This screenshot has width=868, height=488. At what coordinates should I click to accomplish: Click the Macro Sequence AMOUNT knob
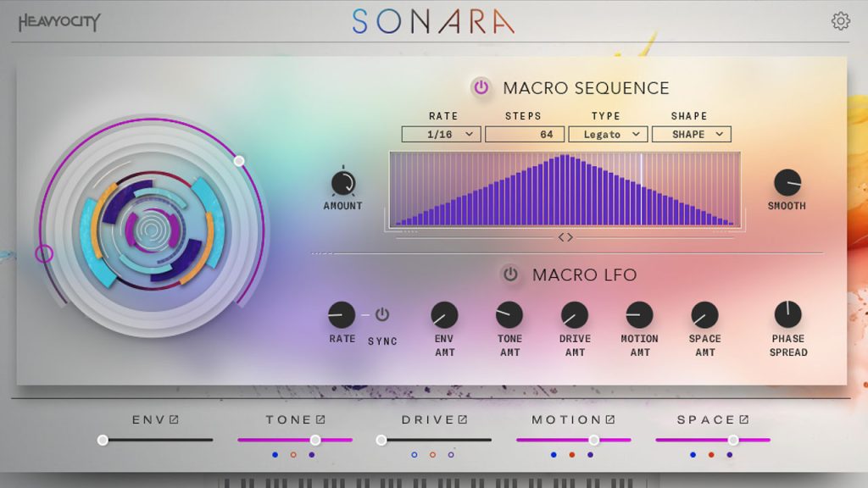[x=343, y=182]
